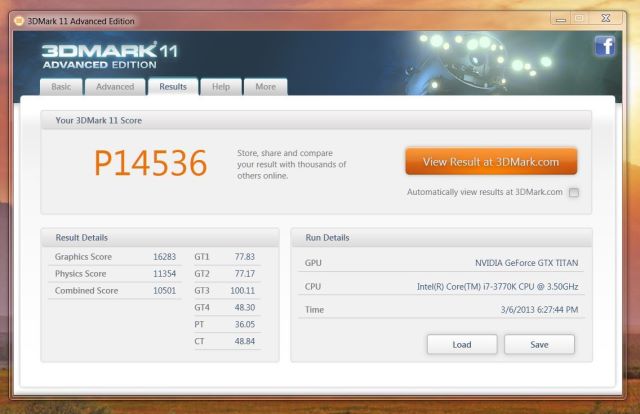Click the Save button
Screen dimensions: 640x414
coord(539,345)
